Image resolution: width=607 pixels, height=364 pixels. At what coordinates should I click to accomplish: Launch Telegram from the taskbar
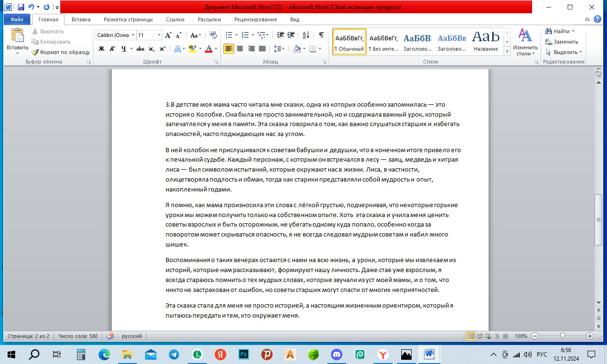(x=175, y=354)
